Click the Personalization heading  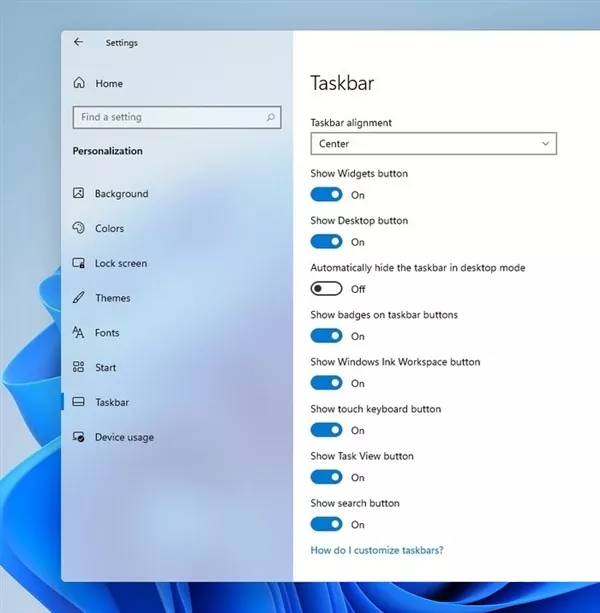pos(107,151)
